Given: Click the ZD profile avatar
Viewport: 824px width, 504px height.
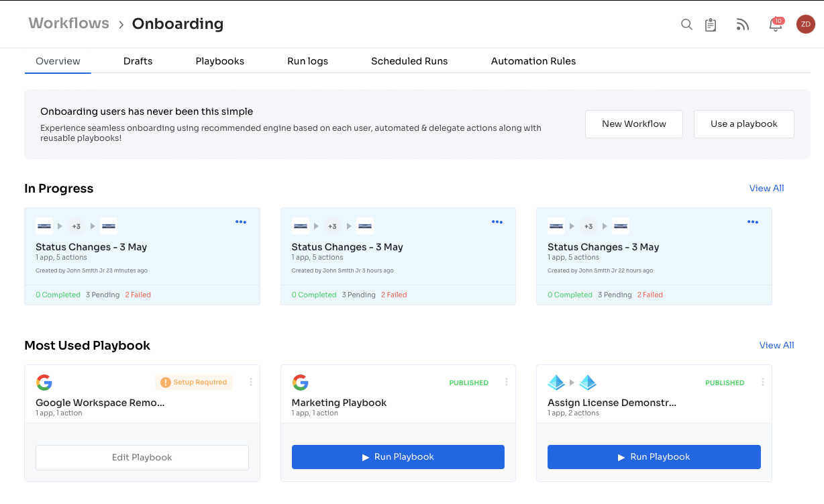Looking at the screenshot, I should (805, 24).
